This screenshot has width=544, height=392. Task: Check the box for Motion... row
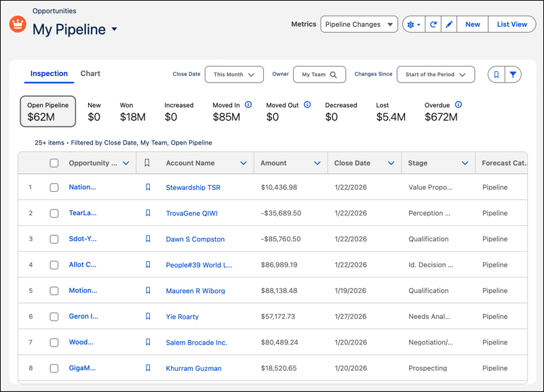click(x=54, y=291)
